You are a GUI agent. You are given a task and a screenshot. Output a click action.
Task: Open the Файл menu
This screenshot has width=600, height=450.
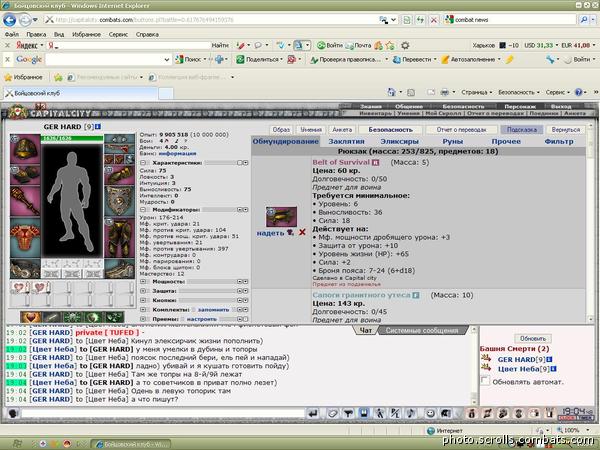(12, 34)
